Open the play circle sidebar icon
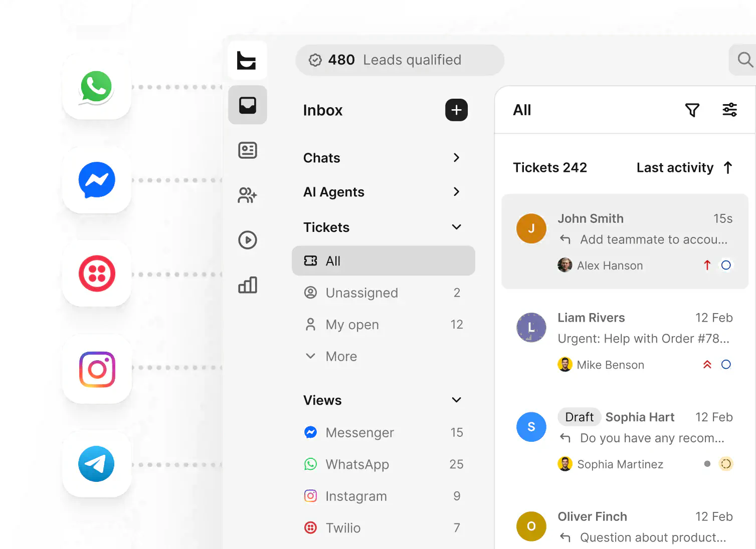The height and width of the screenshot is (549, 756). point(248,240)
